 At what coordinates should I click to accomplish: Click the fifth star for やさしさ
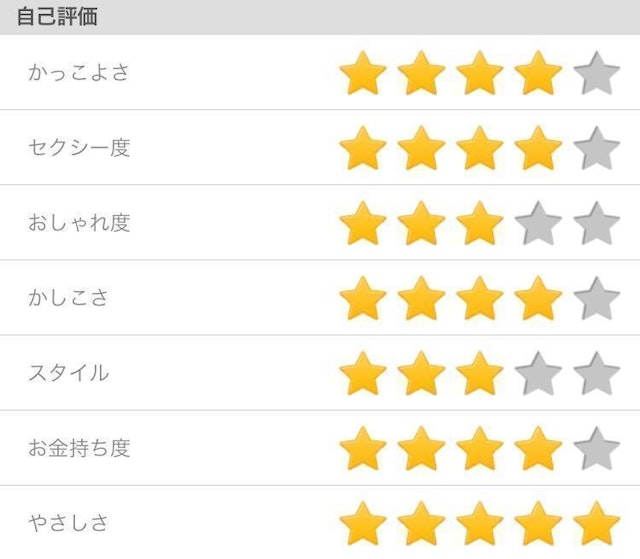597,523
